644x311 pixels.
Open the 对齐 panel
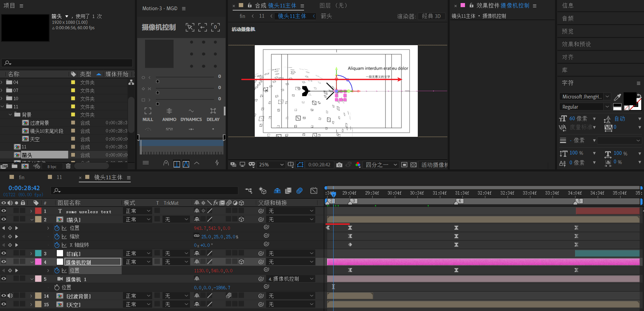click(568, 57)
